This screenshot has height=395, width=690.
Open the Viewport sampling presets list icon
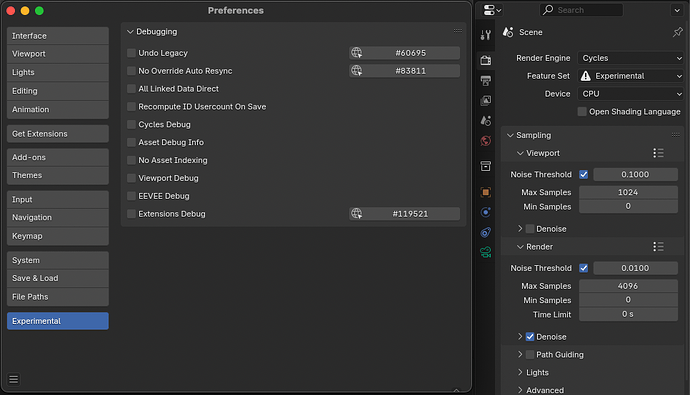click(658, 153)
